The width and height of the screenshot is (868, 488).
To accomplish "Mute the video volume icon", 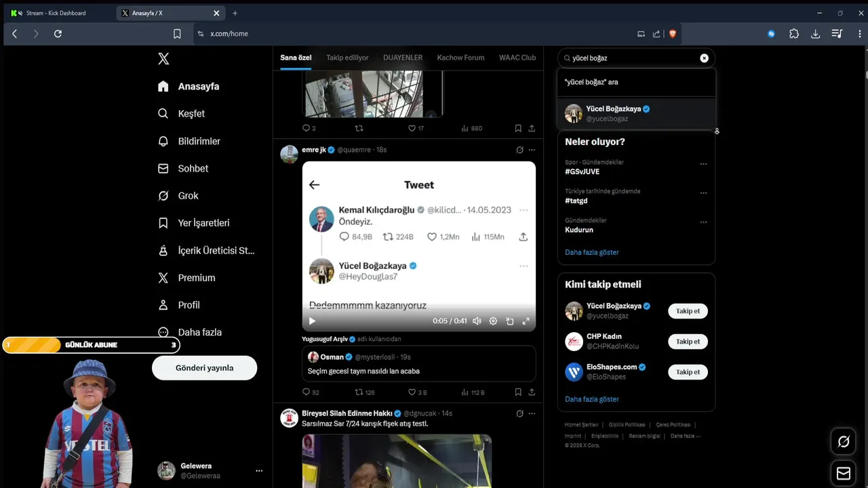I will pyautogui.click(x=477, y=321).
